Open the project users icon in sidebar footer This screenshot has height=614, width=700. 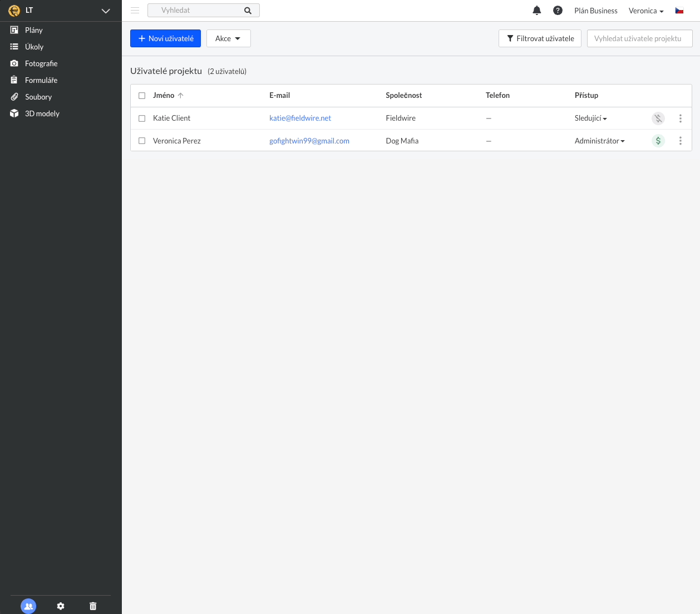(x=28, y=606)
